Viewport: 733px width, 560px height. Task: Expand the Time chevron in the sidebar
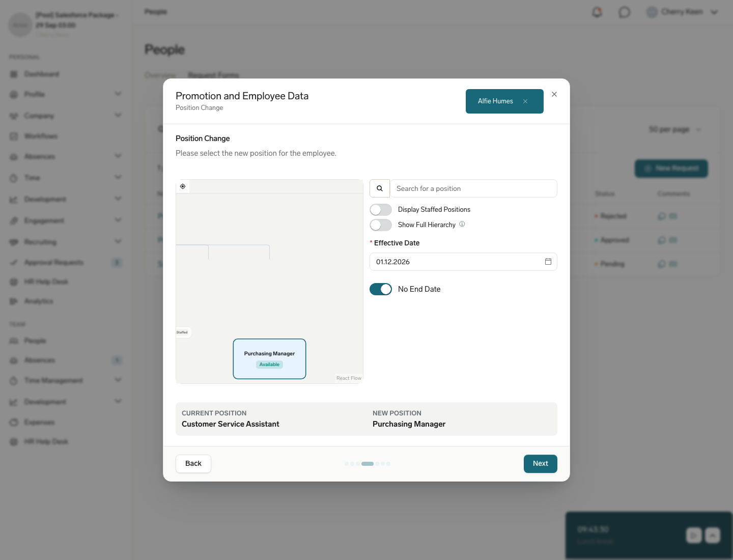pos(118,177)
